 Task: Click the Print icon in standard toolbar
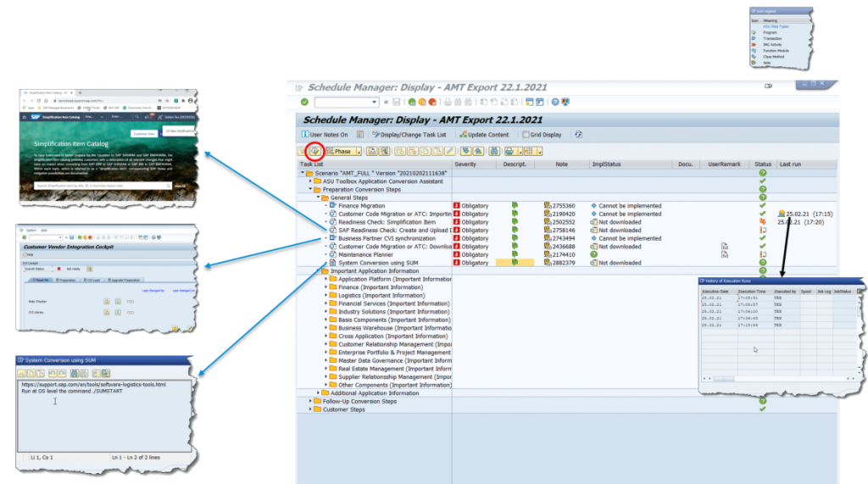448,102
